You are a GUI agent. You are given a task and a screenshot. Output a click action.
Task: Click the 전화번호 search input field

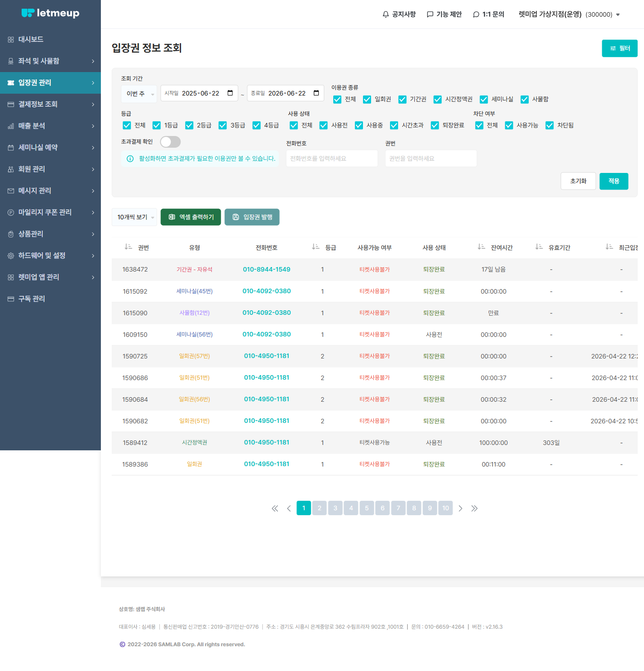pyautogui.click(x=332, y=159)
